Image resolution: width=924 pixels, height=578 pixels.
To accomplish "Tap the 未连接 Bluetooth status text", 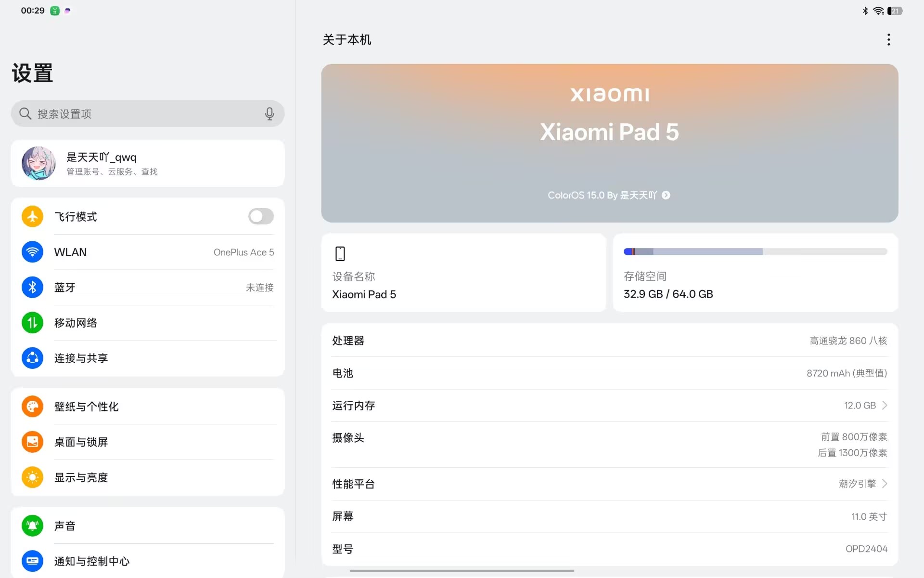I will pyautogui.click(x=260, y=288).
